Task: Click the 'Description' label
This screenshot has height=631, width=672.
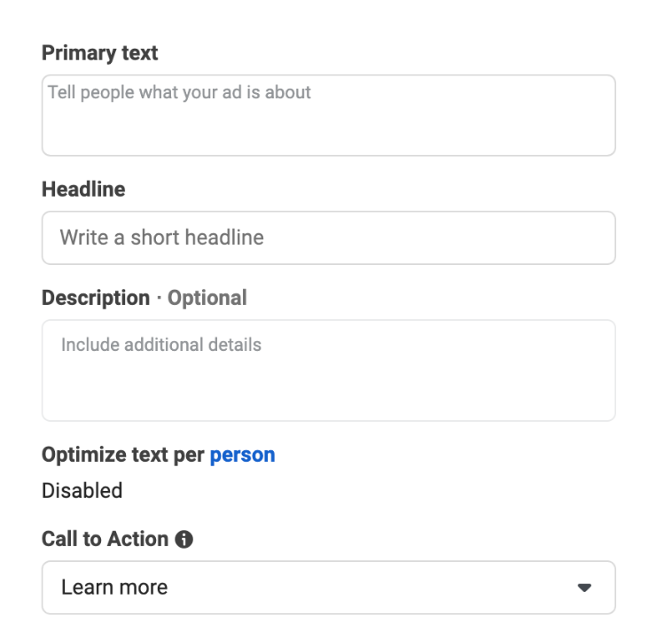Action: click(96, 299)
